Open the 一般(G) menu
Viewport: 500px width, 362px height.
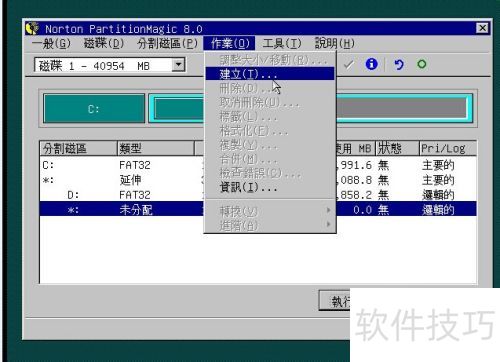51,43
